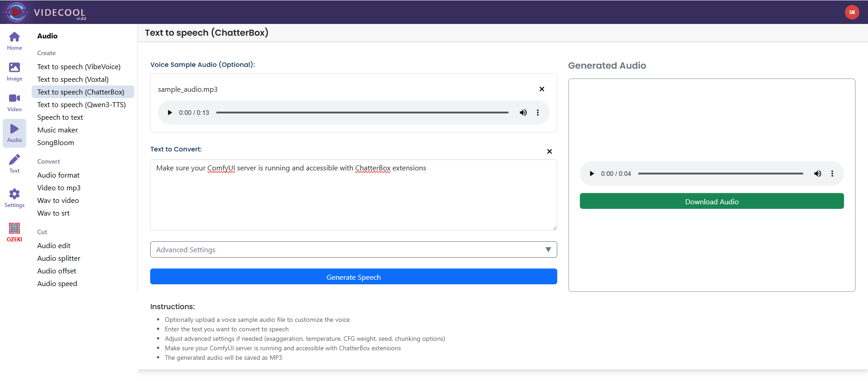Image resolution: width=868 pixels, height=381 pixels.
Task: Open Video to mp3 converter
Action: point(59,188)
